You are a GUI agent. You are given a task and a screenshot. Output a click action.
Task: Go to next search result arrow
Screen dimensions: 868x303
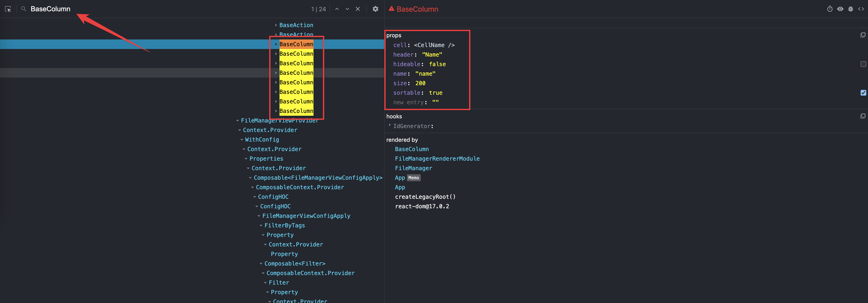click(x=347, y=9)
